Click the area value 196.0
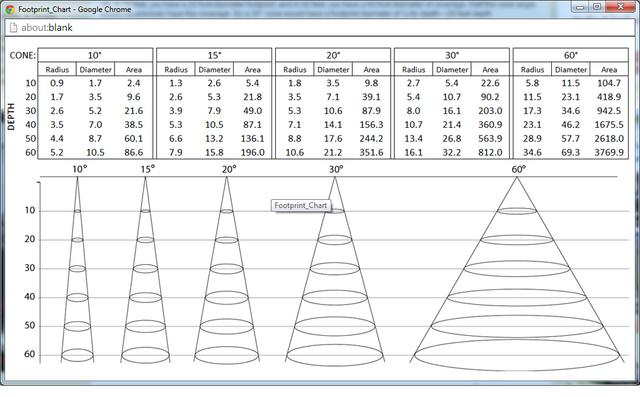 (253, 153)
